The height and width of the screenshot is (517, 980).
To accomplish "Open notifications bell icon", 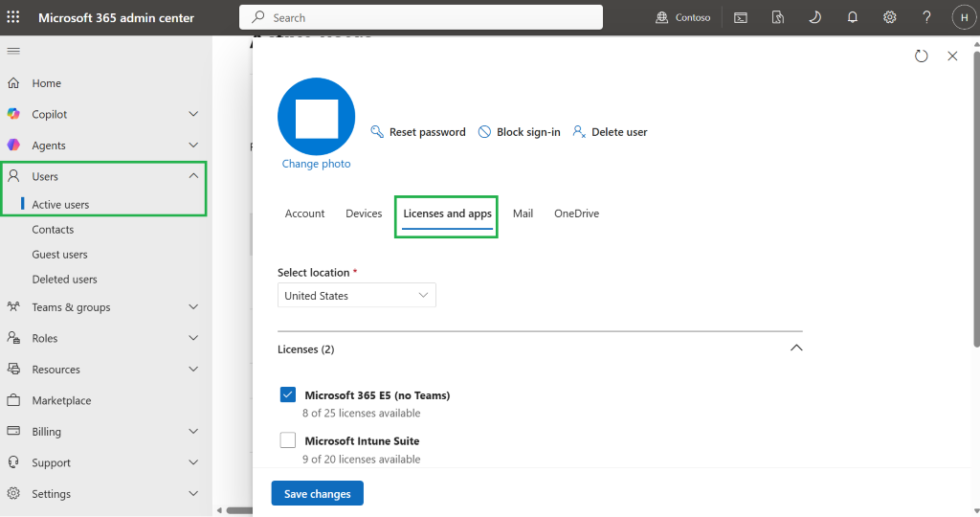I will tap(852, 17).
